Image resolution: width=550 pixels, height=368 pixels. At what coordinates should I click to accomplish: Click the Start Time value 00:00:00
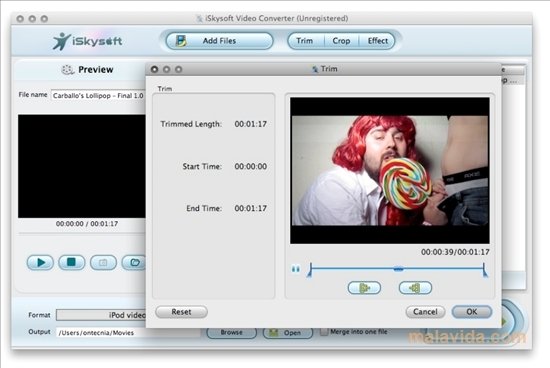(x=250, y=166)
